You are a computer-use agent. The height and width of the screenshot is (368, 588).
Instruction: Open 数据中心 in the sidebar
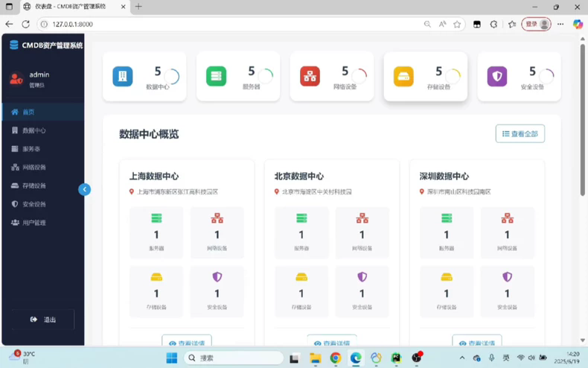click(x=33, y=130)
